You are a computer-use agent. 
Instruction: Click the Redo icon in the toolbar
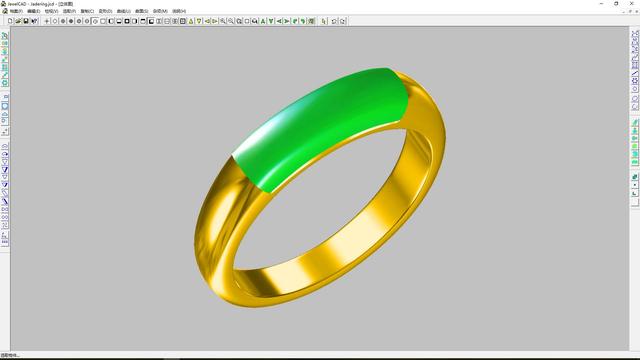click(342, 21)
